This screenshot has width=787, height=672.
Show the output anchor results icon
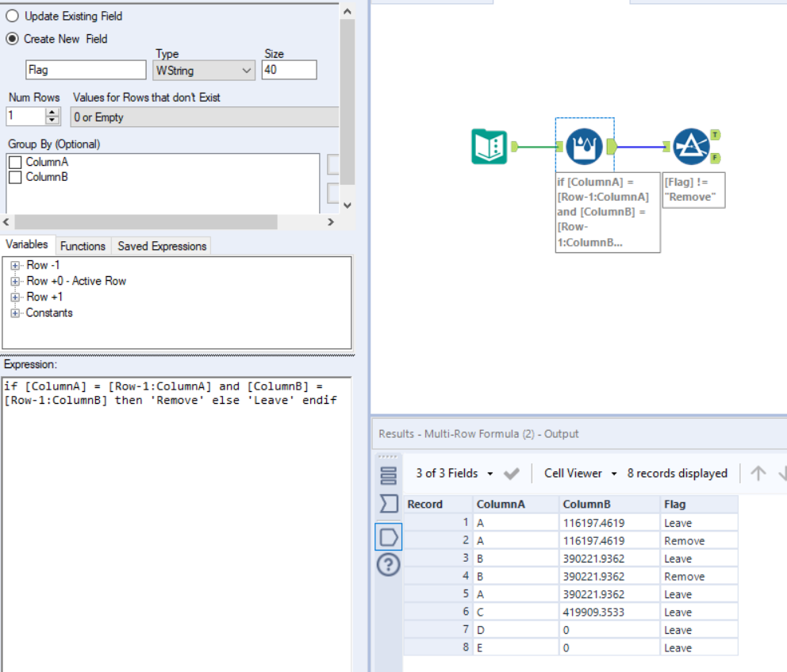[x=389, y=537]
